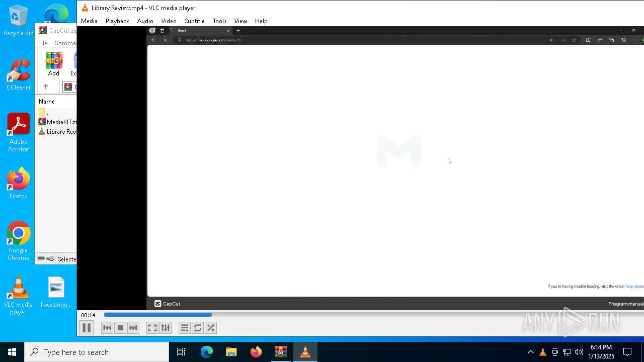Screen dimensions: 644x362
Task: Open the View menu in VLC
Action: 240,21
